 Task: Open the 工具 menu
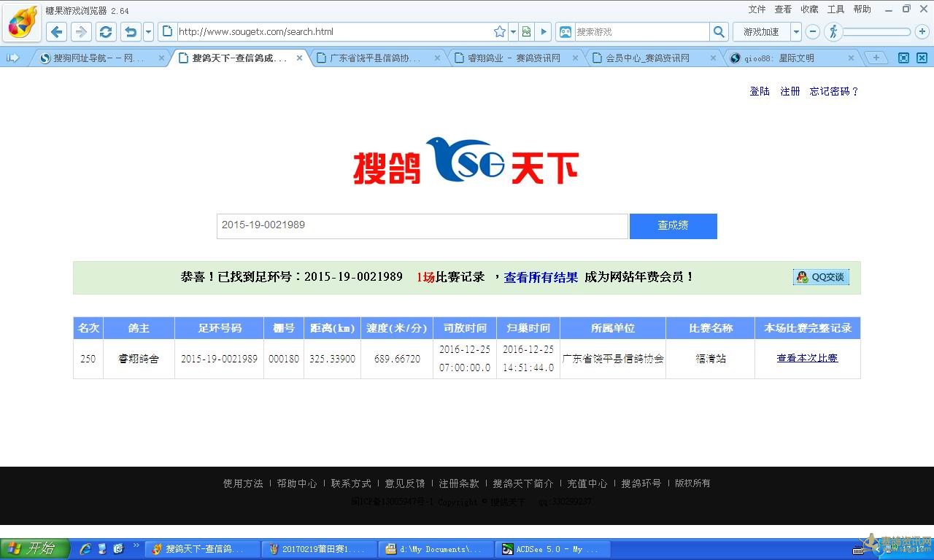click(x=835, y=9)
